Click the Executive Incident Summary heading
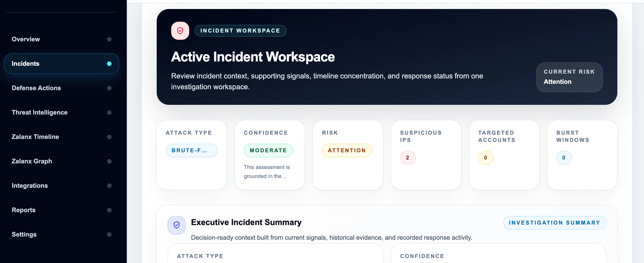644x263 pixels. pyautogui.click(x=246, y=222)
